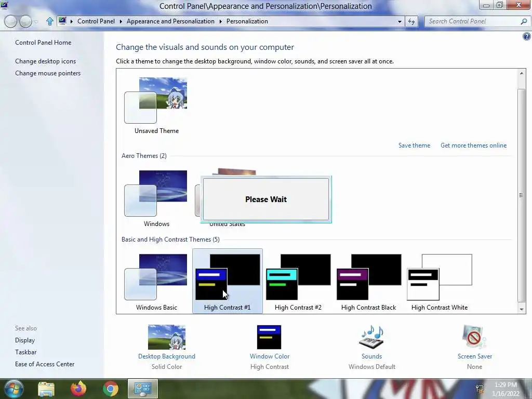Image resolution: width=532 pixels, height=399 pixels.
Task: Open the Help question mark icon
Action: click(x=527, y=36)
